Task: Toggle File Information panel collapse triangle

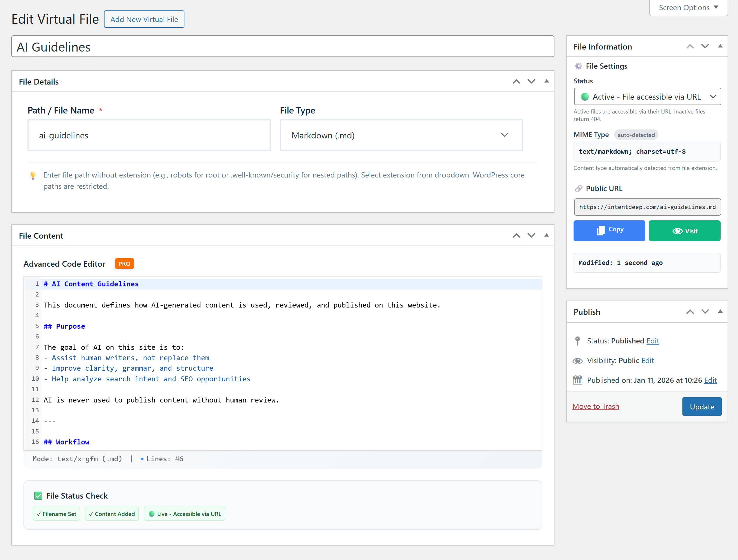Action: pyautogui.click(x=720, y=46)
